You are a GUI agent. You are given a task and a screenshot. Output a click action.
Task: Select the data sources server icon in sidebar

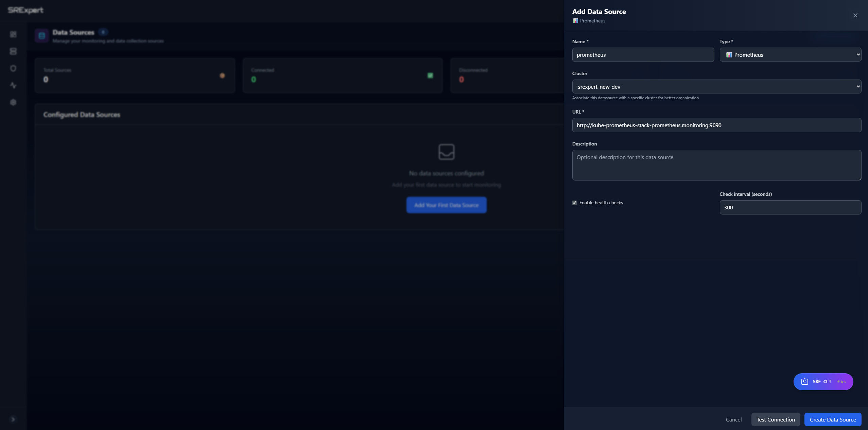click(x=14, y=51)
